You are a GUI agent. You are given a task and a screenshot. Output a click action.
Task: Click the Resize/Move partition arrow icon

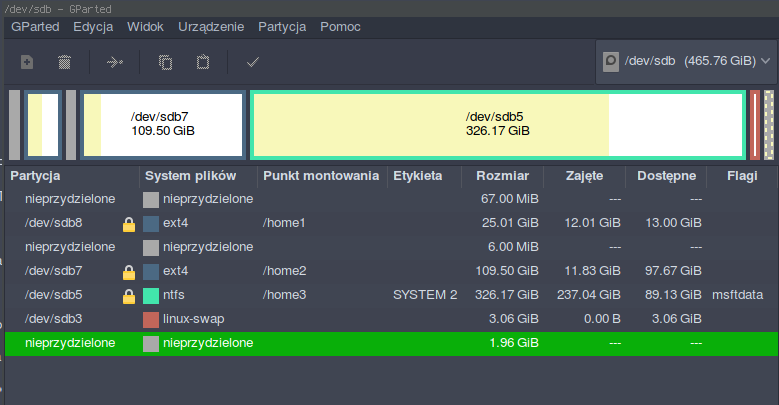tap(115, 62)
